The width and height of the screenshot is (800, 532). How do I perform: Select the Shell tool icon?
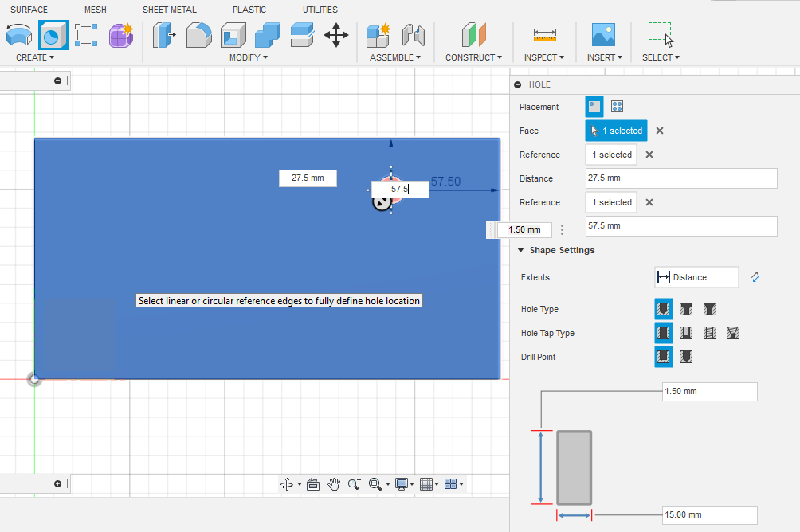tap(233, 35)
